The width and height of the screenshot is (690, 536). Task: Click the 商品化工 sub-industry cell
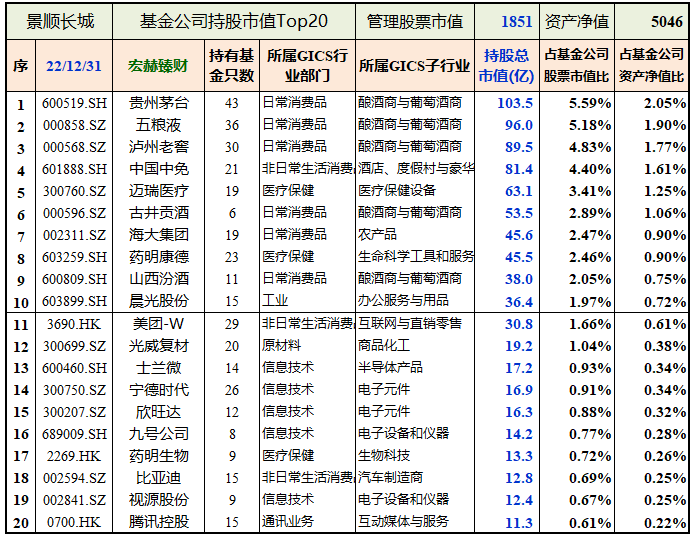point(384,345)
